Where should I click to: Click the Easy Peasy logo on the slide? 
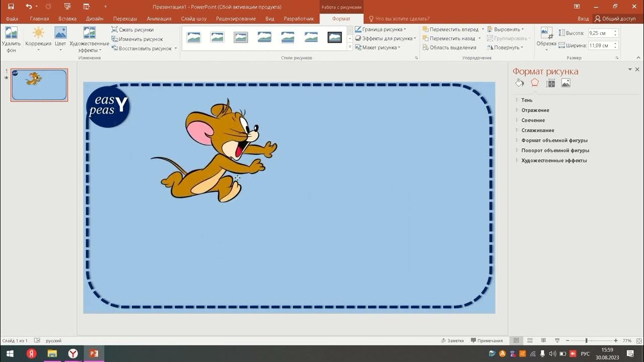[x=108, y=106]
